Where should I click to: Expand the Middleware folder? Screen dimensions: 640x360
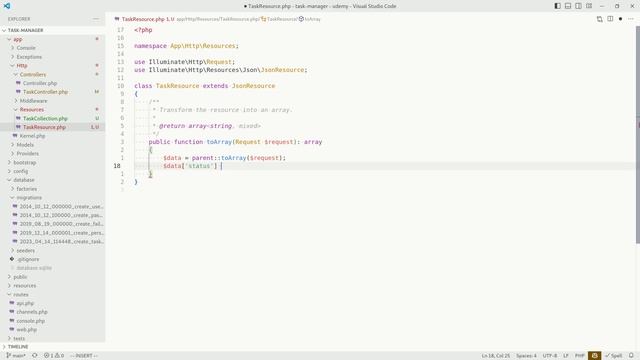click(x=33, y=101)
